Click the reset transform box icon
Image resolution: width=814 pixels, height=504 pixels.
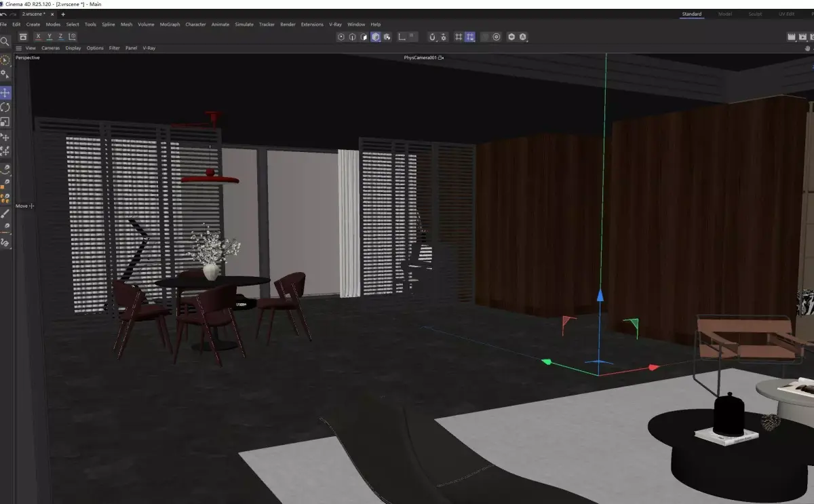(24, 37)
